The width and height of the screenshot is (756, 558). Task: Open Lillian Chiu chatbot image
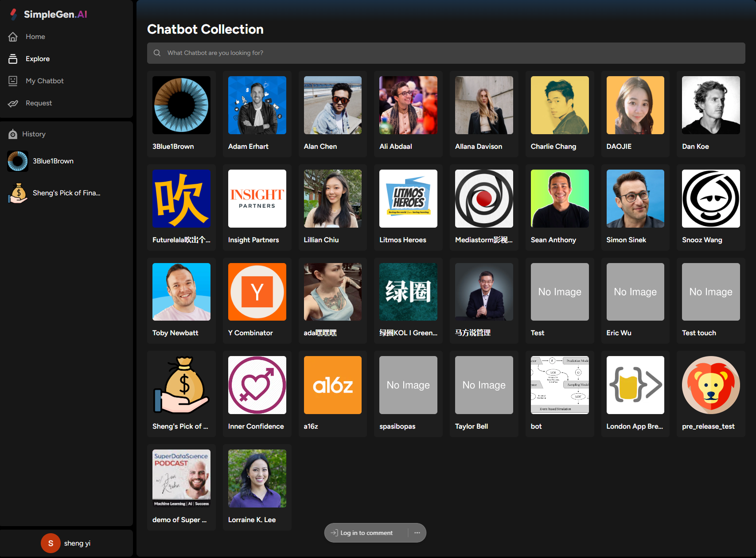pyautogui.click(x=332, y=198)
